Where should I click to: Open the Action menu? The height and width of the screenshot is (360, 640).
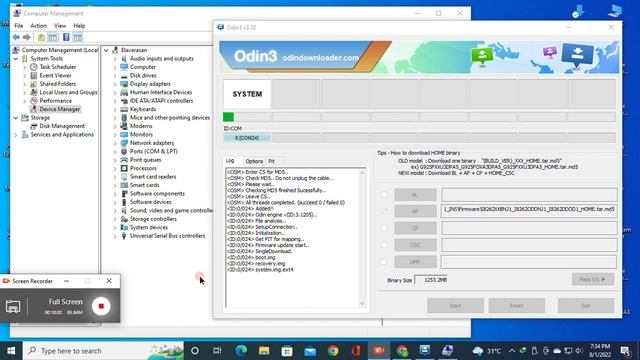coord(39,26)
